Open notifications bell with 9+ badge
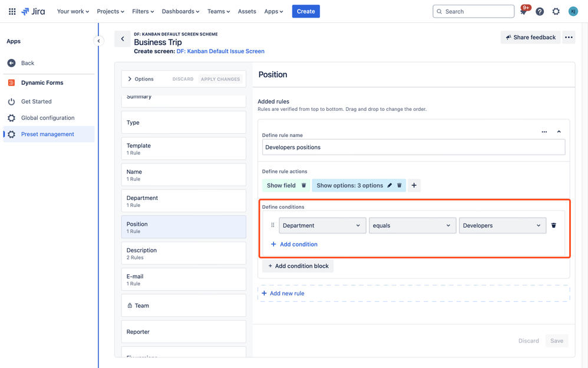This screenshot has height=368, width=588. [524, 11]
